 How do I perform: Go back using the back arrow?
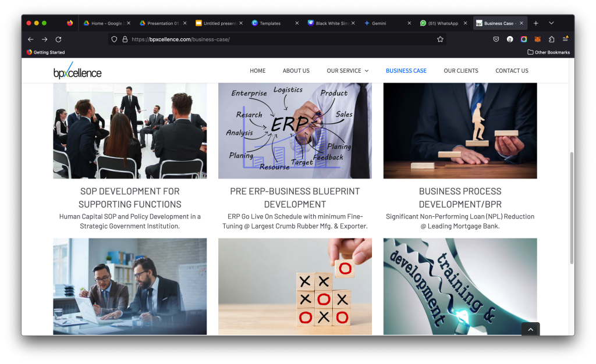[31, 40]
